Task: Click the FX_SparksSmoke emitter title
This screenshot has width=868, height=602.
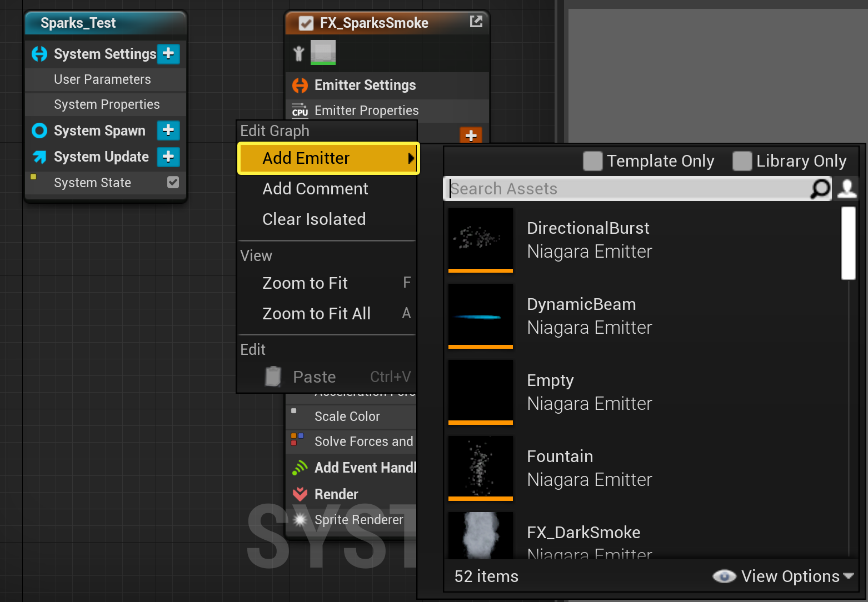Action: (x=374, y=23)
